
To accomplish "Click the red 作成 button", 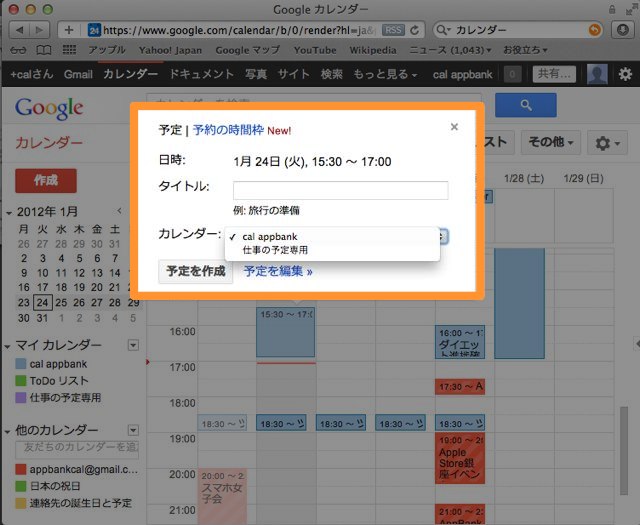I will click(x=46, y=180).
